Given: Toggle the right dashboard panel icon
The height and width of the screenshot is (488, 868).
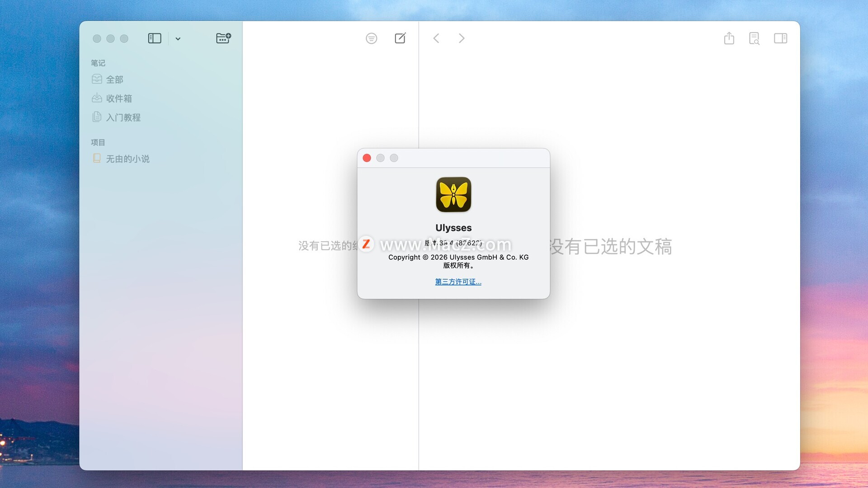Looking at the screenshot, I should pos(780,38).
